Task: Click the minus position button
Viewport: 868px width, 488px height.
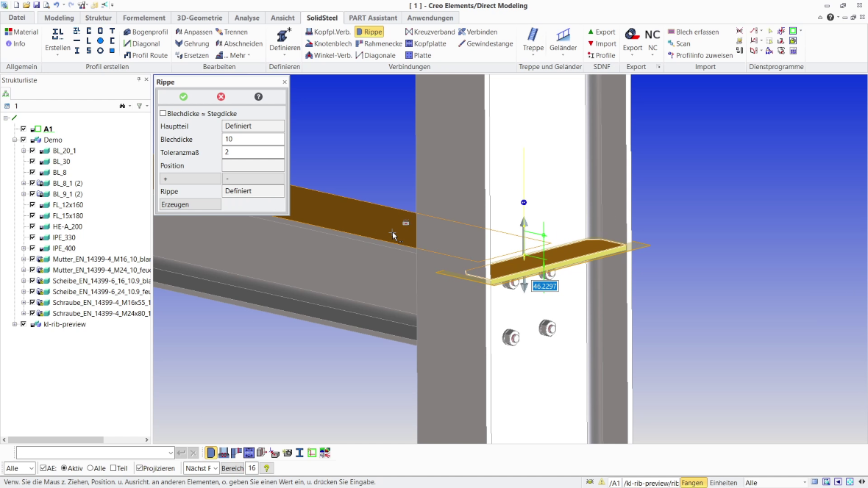Action: (253, 179)
